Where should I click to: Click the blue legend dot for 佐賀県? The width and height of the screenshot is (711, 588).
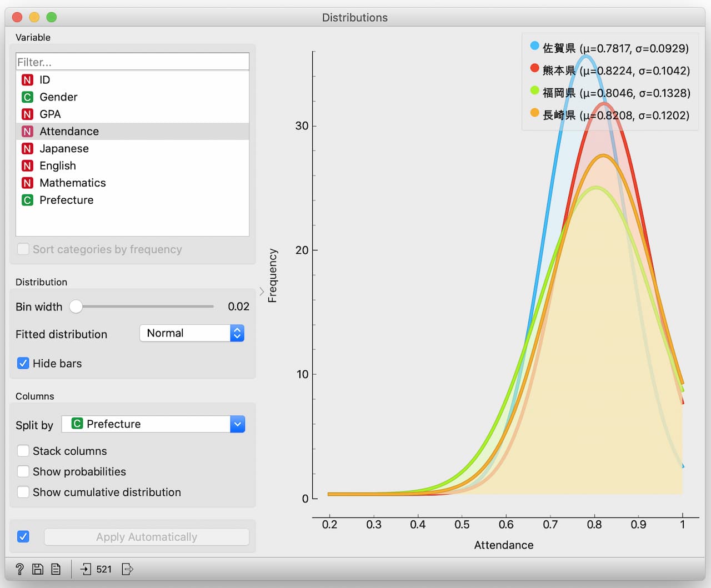point(534,46)
